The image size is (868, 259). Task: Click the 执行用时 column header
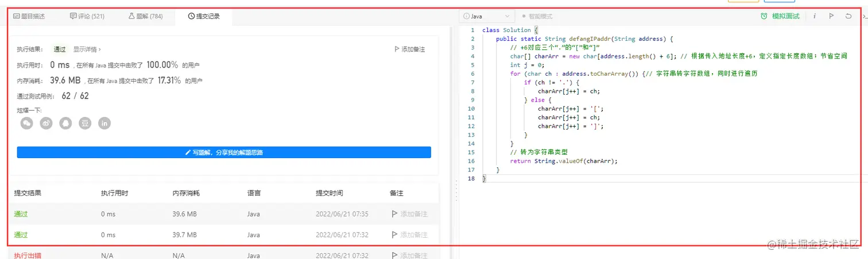click(x=114, y=193)
